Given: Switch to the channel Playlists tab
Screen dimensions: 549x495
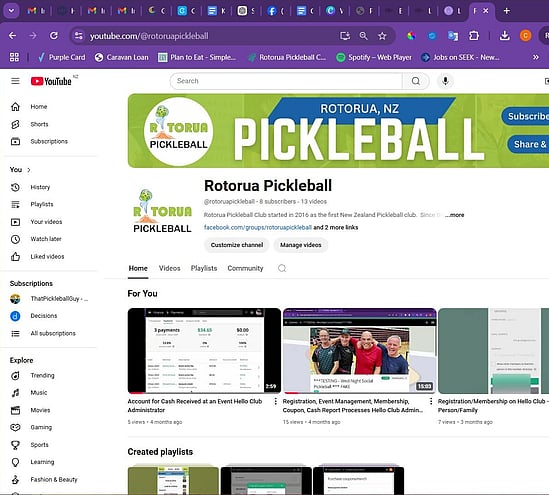Looking at the screenshot, I should (x=204, y=269).
